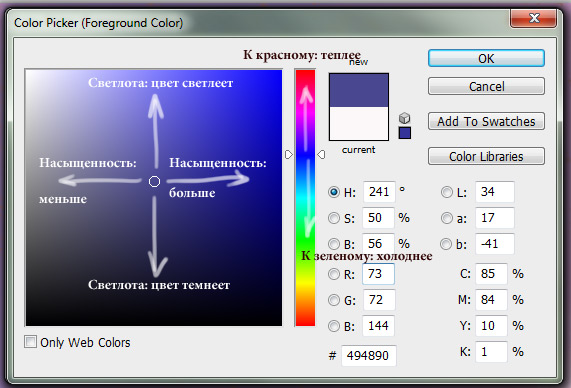Click the "Color Picker (Foreground Color)" title text
Image resolution: width=571 pixels, height=388 pixels.
click(98, 23)
